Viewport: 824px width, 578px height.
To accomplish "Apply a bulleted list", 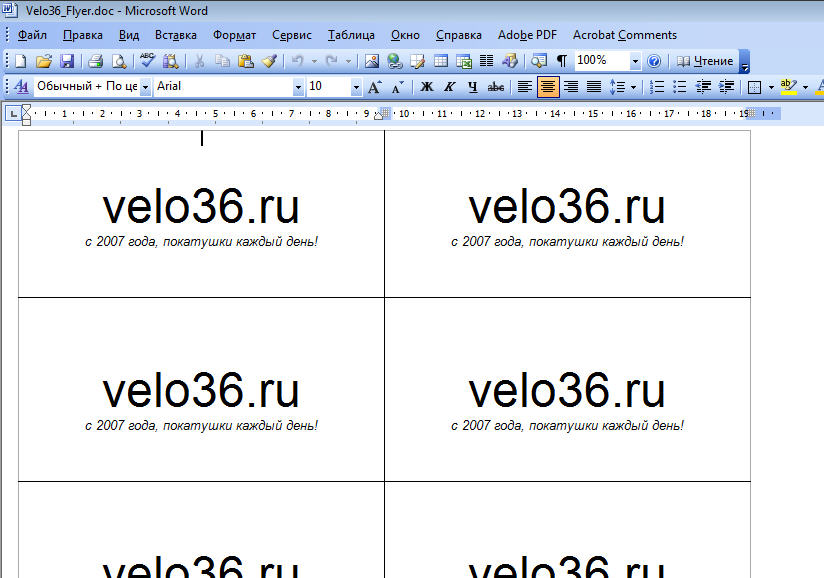I will 680,86.
